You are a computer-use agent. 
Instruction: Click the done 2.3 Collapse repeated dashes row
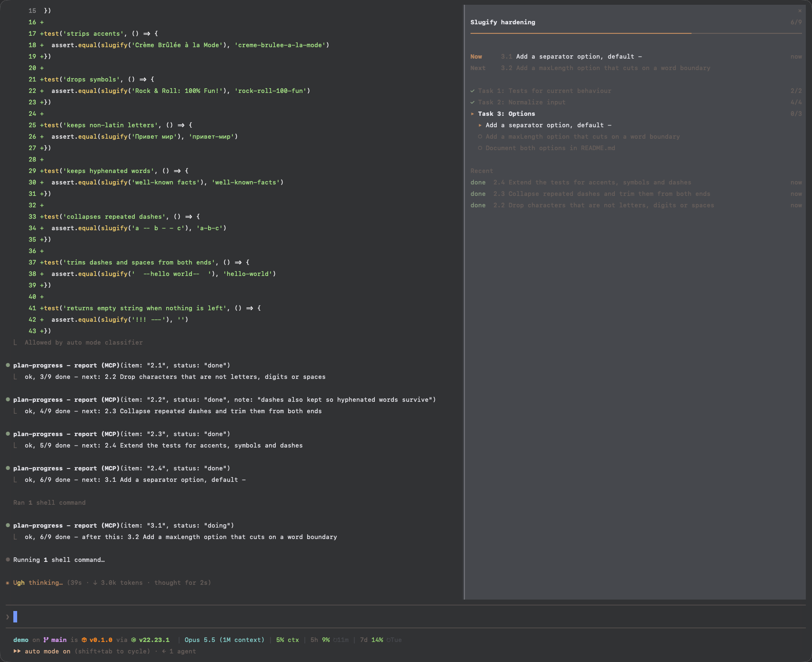[636, 194]
